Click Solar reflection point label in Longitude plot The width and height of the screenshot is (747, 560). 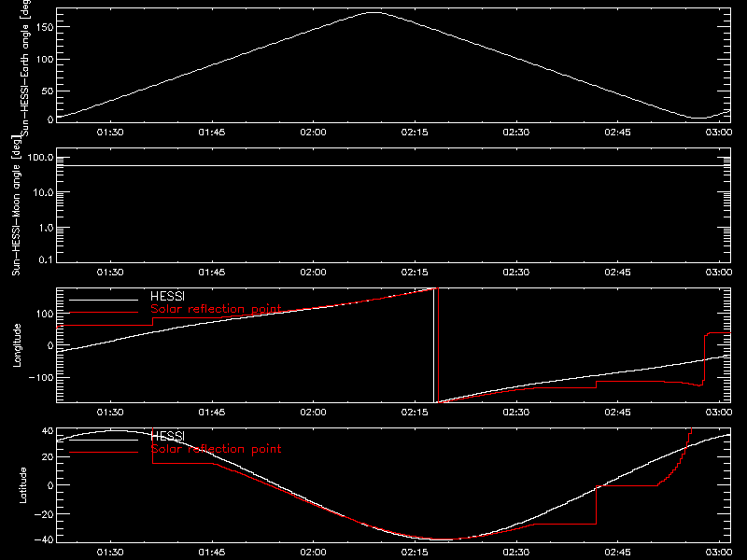tap(216, 309)
